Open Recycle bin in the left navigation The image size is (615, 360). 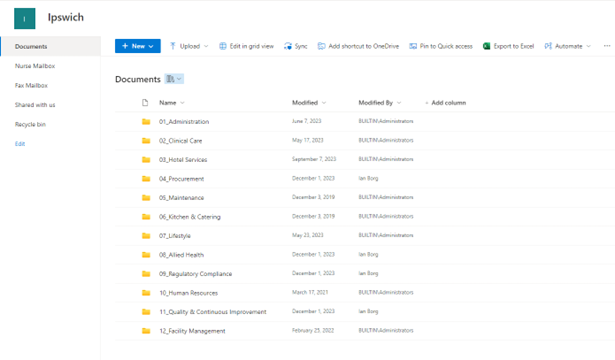click(x=30, y=124)
